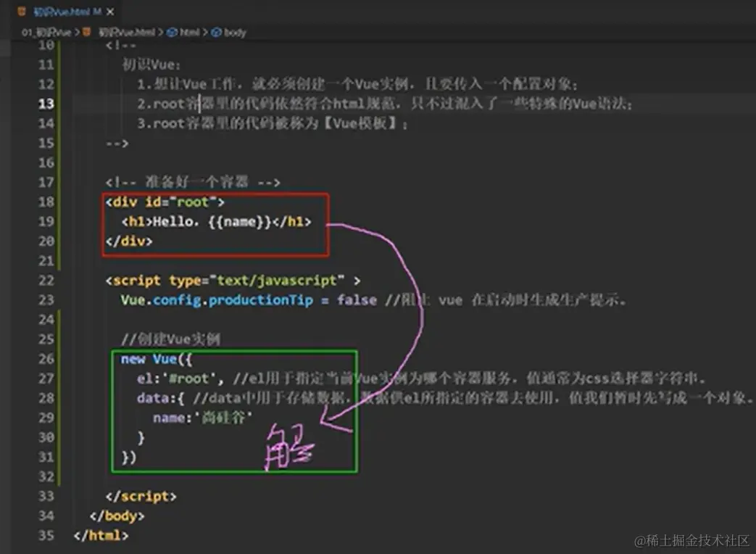Click comment line starting '1.想让Vue工作'

(x=357, y=84)
